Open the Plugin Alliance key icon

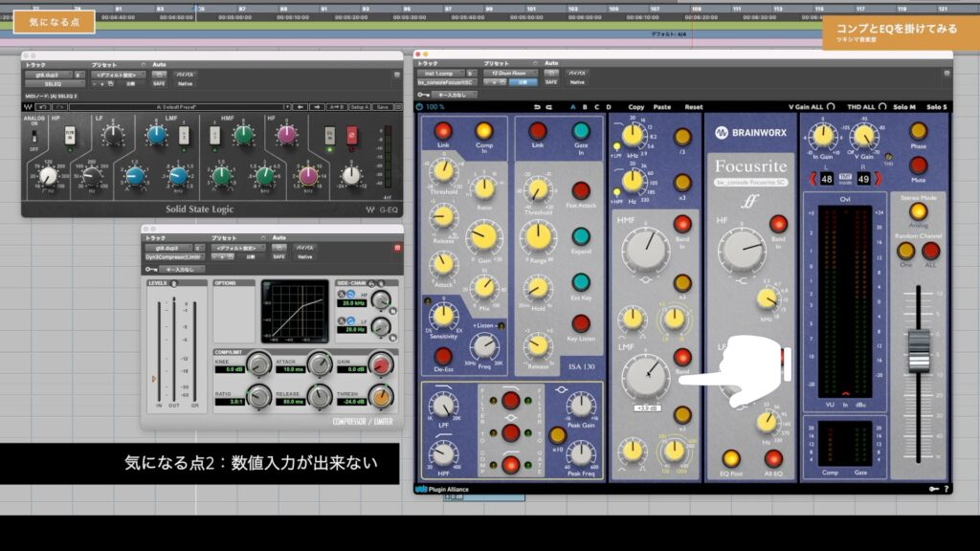pos(934,489)
